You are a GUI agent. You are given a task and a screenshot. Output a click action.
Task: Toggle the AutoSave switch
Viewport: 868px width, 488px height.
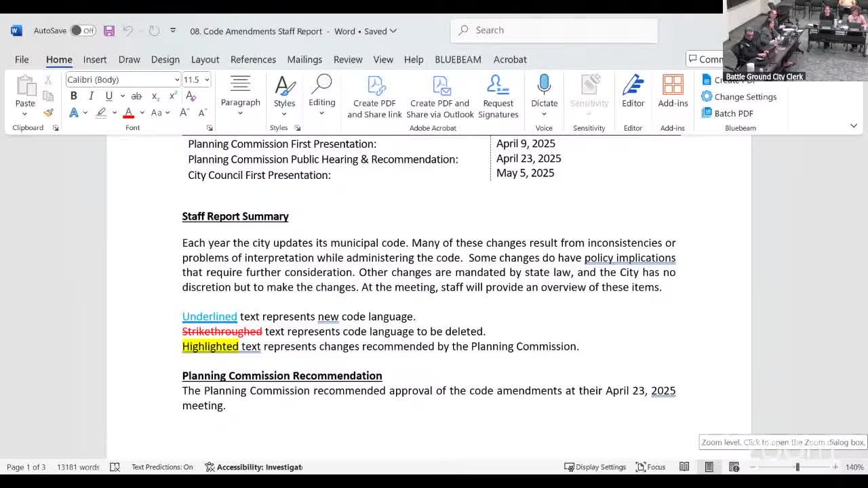[x=83, y=30]
